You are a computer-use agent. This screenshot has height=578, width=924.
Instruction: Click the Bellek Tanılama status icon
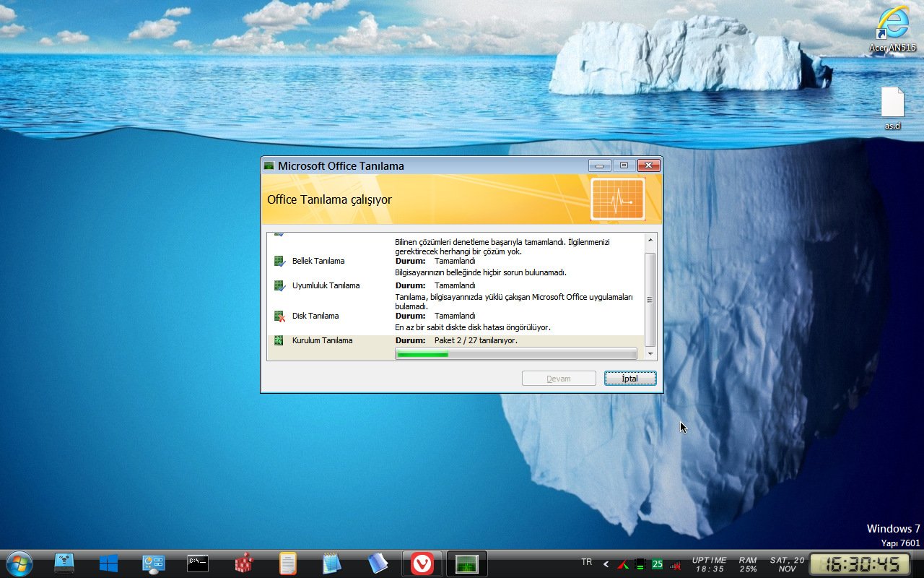point(280,261)
